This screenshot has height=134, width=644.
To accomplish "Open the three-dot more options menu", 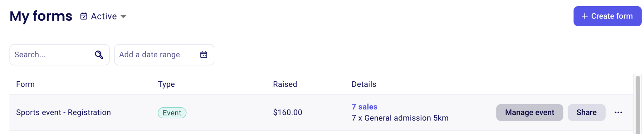I will tap(618, 113).
